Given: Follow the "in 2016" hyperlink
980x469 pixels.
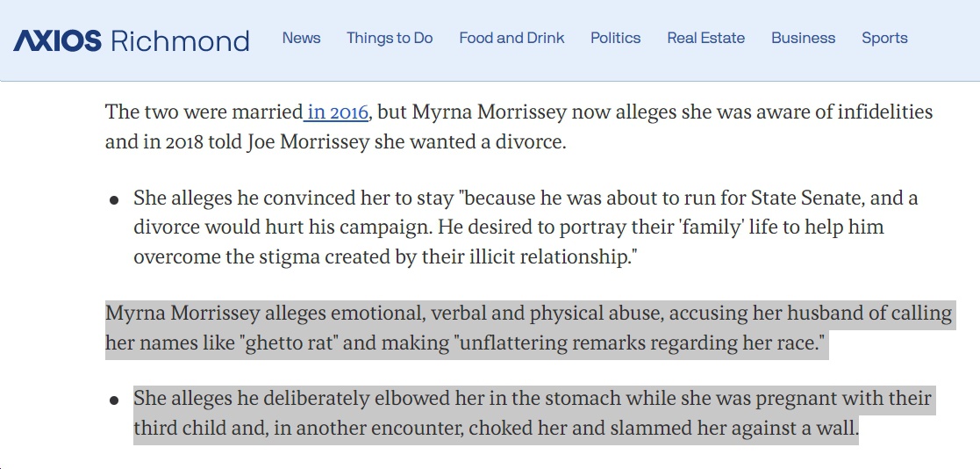Looking at the screenshot, I should click(x=336, y=112).
